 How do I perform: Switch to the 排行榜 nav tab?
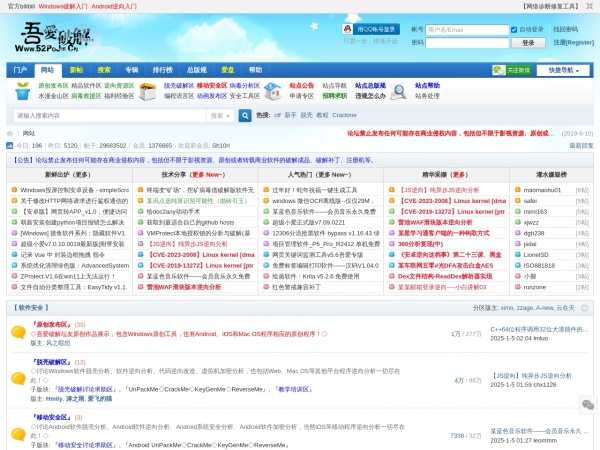pos(162,71)
